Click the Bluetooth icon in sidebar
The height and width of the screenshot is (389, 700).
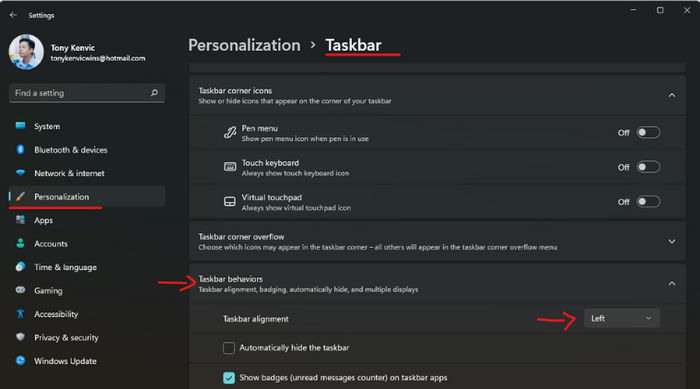tap(20, 150)
